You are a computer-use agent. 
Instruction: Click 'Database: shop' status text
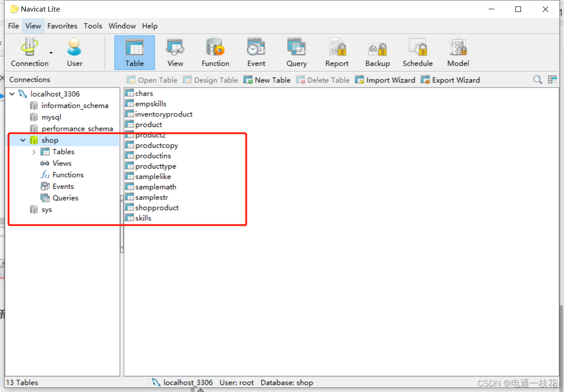(287, 382)
